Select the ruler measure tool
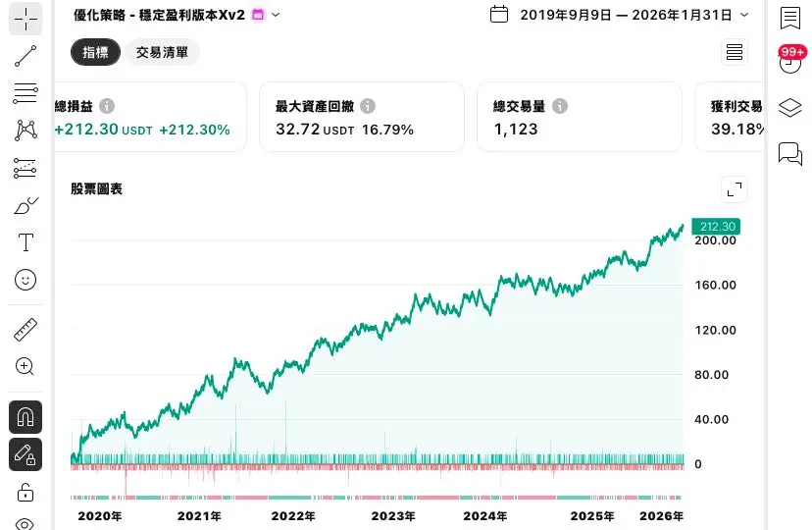812x530 pixels. tap(25, 330)
